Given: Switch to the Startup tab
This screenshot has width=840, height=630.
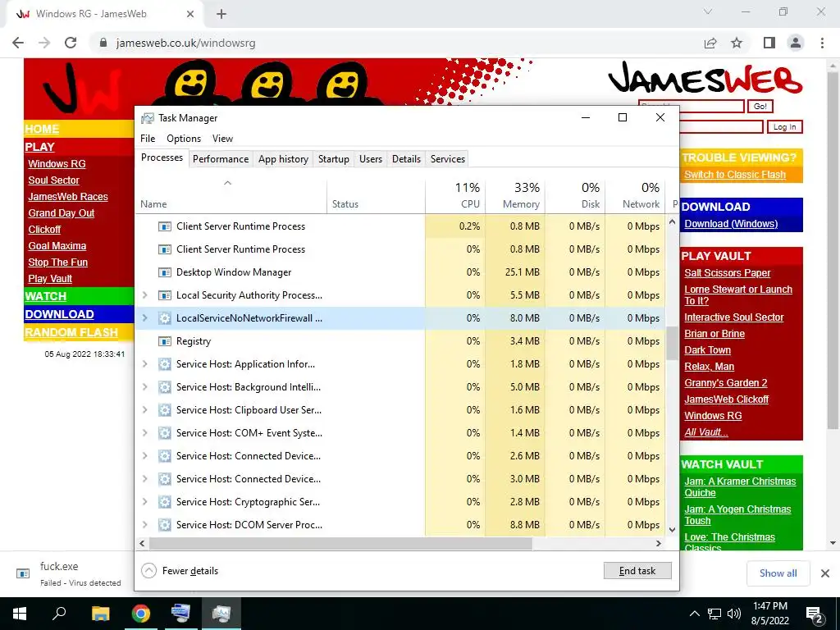Looking at the screenshot, I should pyautogui.click(x=333, y=159).
